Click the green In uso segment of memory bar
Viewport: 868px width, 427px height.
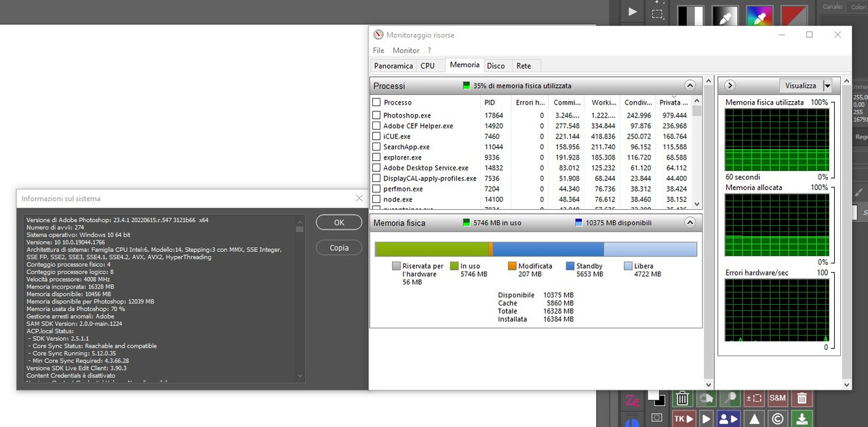click(x=432, y=249)
